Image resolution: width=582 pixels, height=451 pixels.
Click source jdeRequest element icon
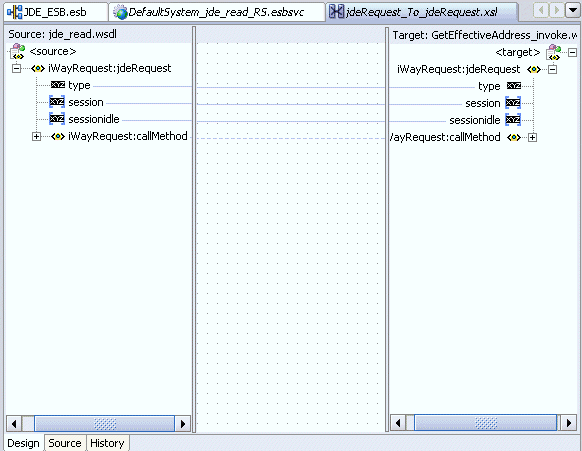[38, 68]
